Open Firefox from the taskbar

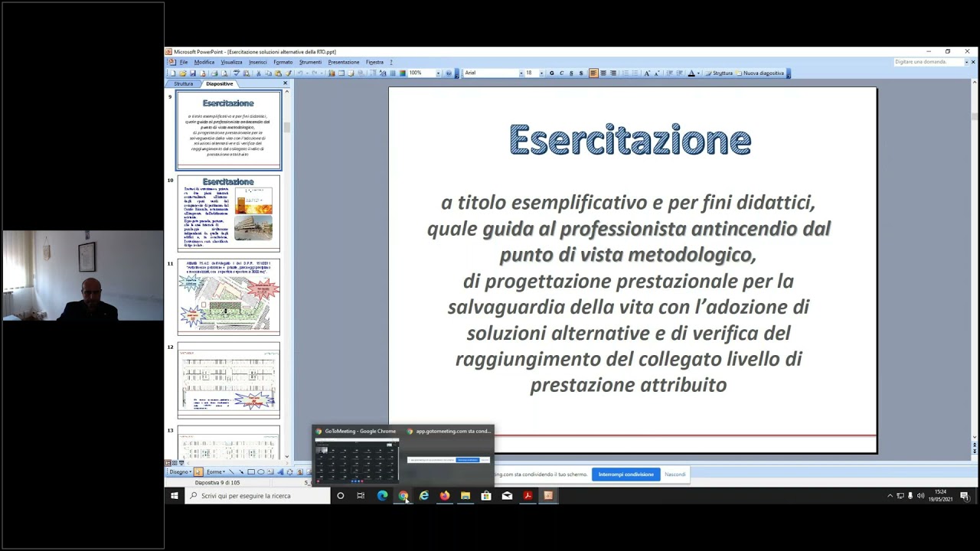point(444,496)
